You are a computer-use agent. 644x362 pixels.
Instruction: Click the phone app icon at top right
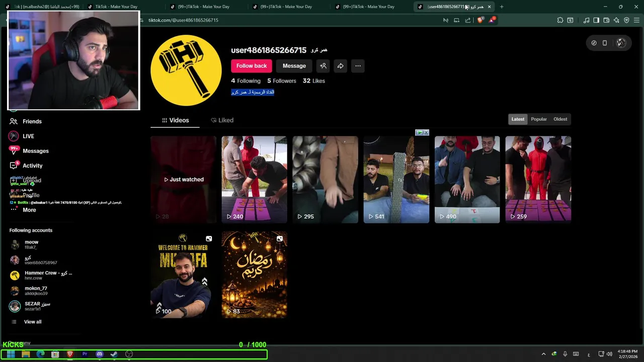[605, 43]
